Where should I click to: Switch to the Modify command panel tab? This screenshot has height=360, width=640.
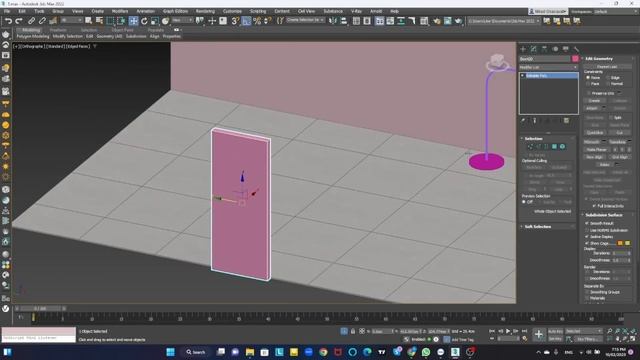click(x=533, y=49)
